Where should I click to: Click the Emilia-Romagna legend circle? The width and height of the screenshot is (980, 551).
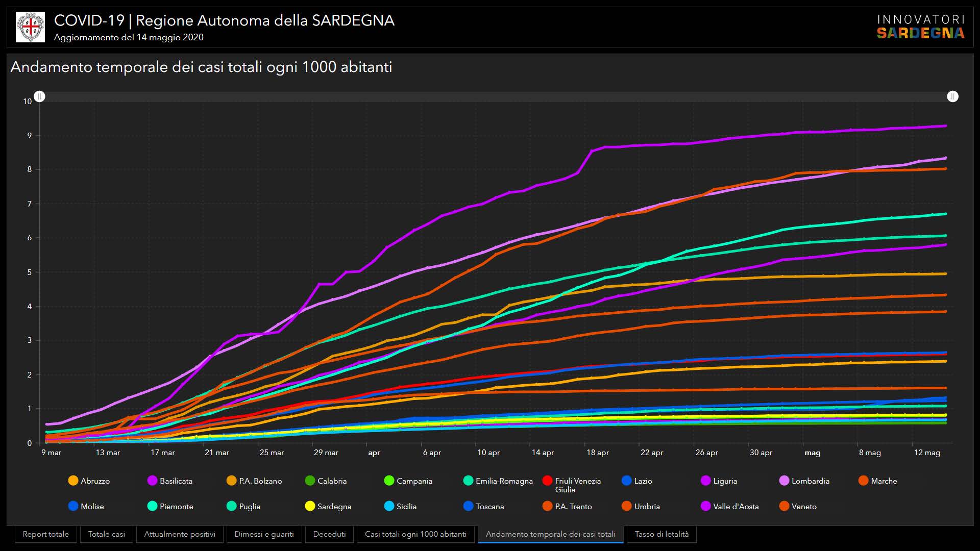pyautogui.click(x=468, y=481)
